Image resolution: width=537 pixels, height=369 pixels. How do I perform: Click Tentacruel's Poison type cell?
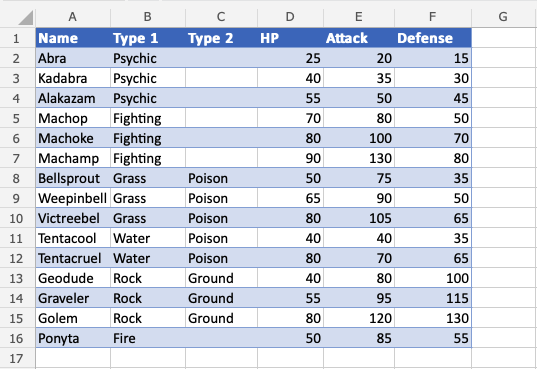coord(221,258)
